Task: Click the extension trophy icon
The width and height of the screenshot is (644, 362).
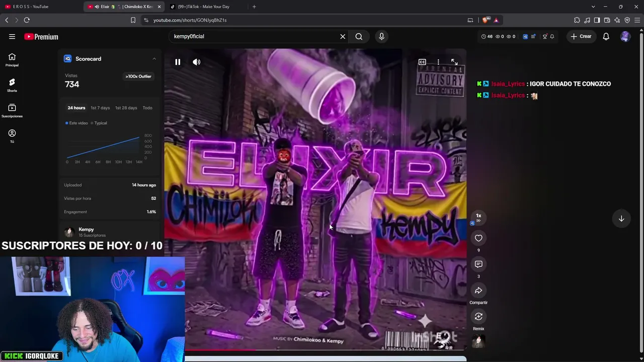Action: click(545, 36)
